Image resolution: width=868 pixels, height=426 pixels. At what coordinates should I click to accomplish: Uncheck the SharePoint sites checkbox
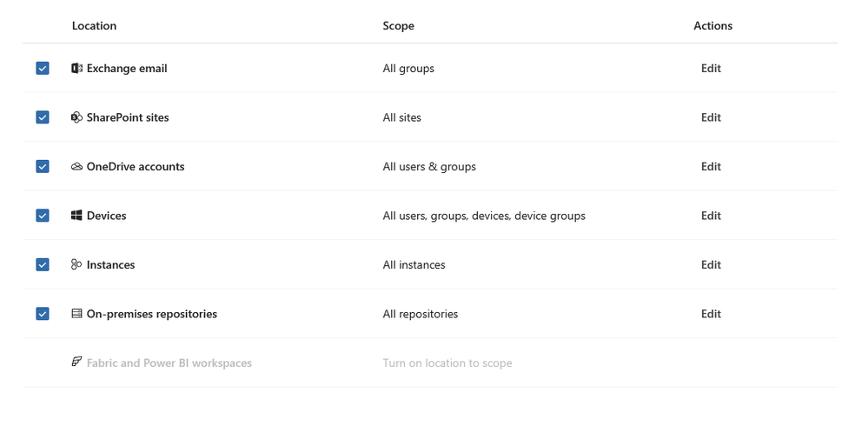[43, 117]
